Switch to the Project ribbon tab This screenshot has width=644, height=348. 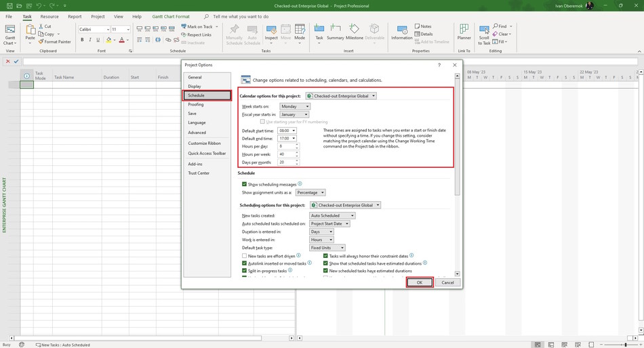[x=98, y=16]
